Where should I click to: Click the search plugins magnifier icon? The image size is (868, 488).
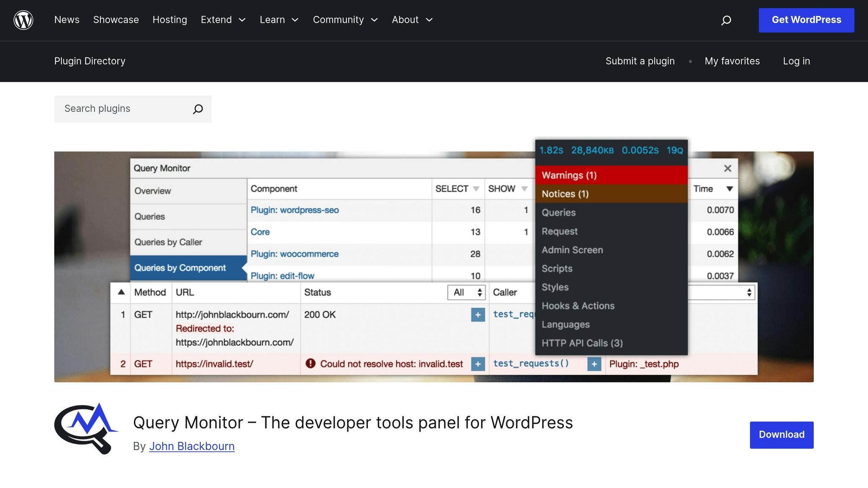click(198, 109)
